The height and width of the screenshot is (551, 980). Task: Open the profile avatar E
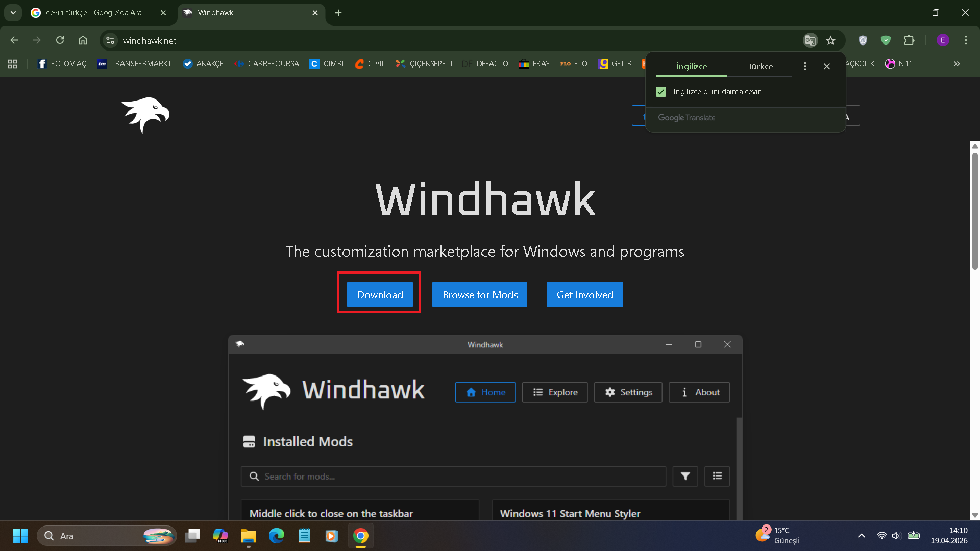(x=943, y=40)
